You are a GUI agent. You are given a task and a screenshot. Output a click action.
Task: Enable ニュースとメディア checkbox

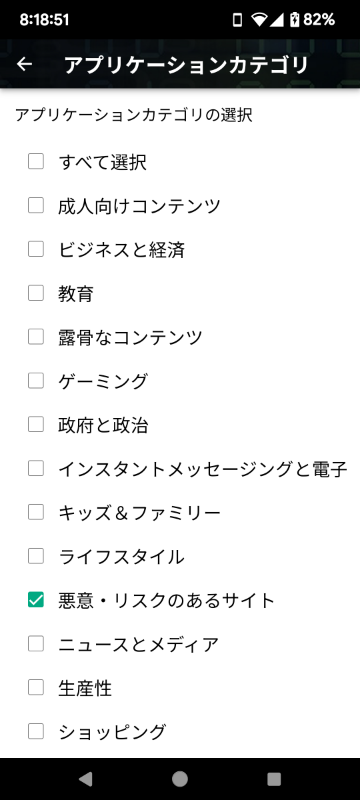click(36, 644)
